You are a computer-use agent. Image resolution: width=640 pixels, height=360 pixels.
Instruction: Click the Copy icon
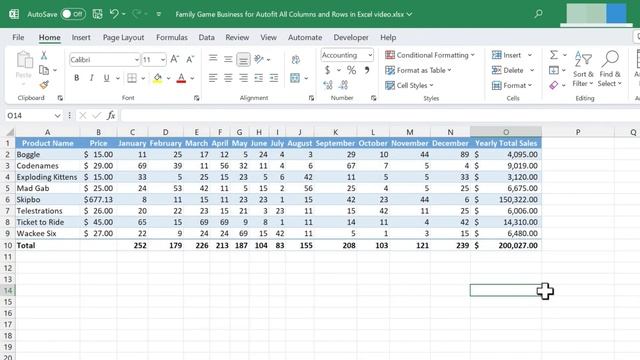click(44, 70)
